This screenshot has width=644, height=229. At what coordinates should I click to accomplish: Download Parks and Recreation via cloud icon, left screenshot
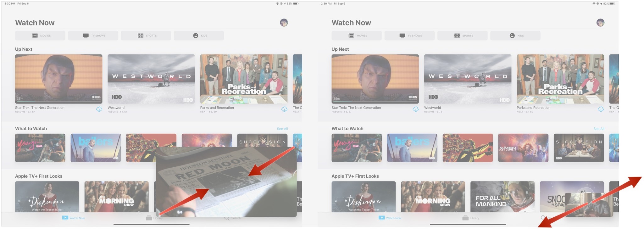(284, 109)
